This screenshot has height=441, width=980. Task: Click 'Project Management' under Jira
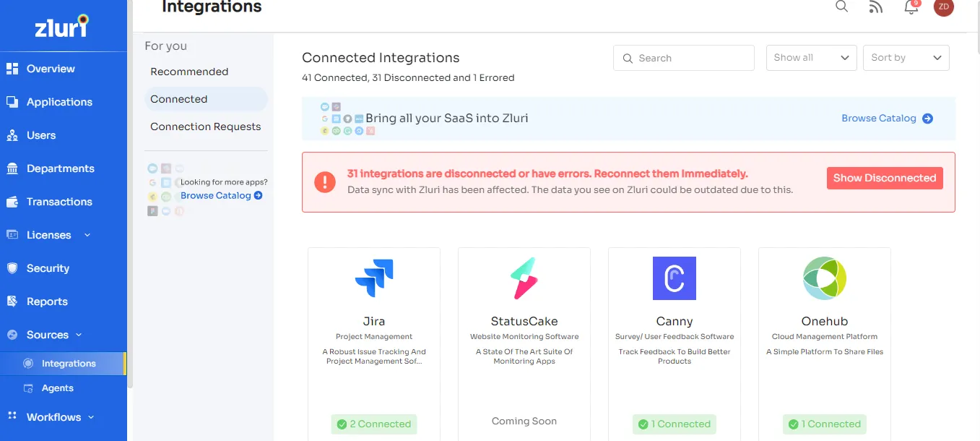click(x=374, y=337)
